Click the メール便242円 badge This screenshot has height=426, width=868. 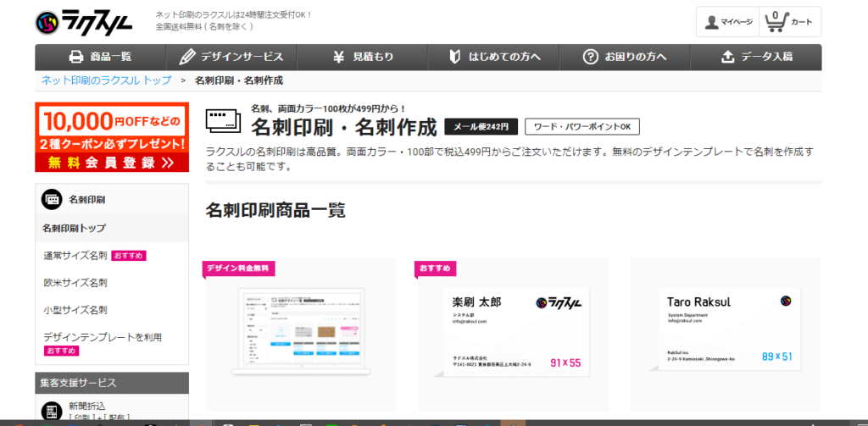[x=481, y=127]
